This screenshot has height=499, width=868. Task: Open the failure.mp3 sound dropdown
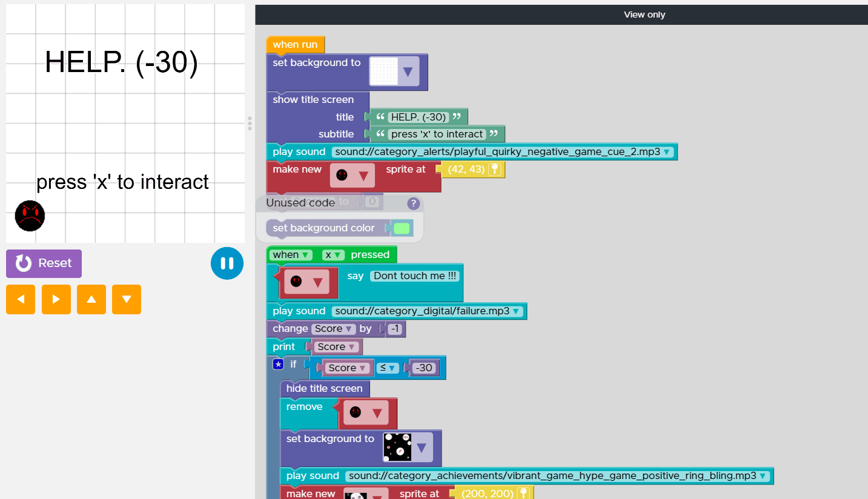pos(517,311)
